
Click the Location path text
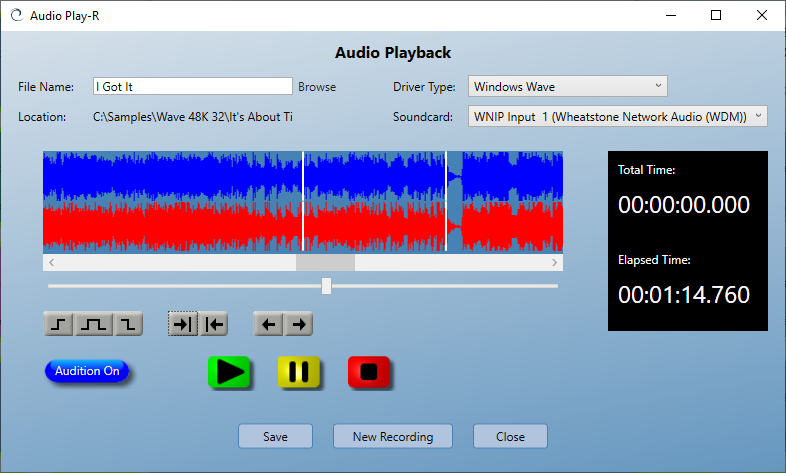pos(192,117)
